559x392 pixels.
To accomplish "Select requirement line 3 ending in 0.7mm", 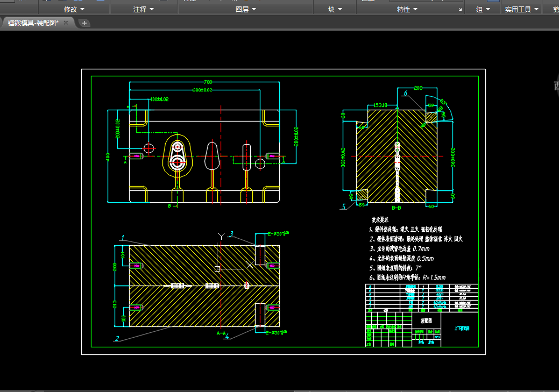I will coord(399,249).
